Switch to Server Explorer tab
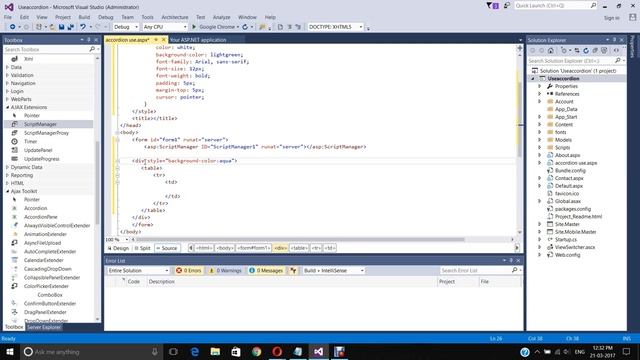 (x=44, y=327)
